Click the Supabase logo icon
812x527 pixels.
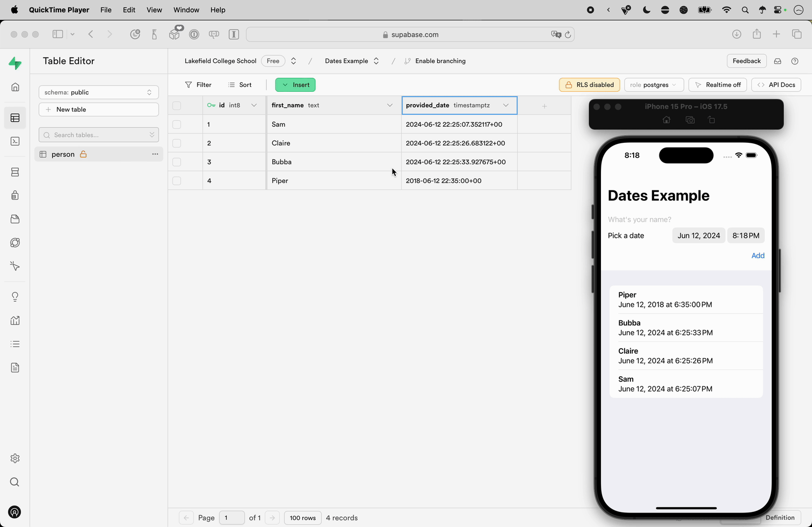click(x=15, y=63)
